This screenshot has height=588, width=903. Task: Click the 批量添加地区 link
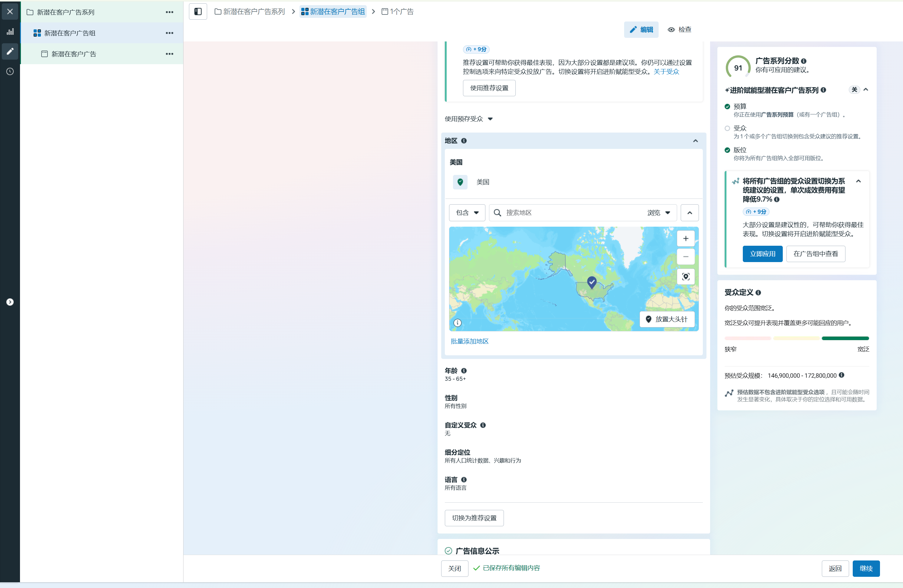469,341
